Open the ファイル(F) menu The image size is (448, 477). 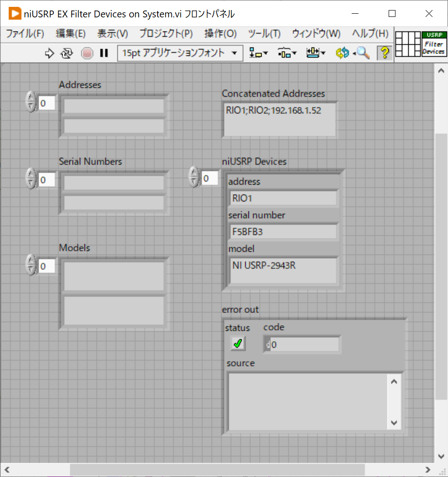pos(25,33)
